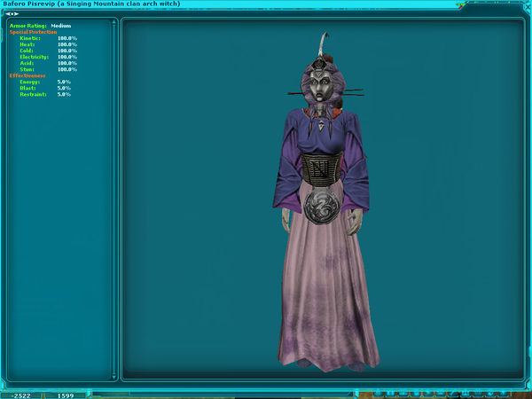The image size is (532, 399).
Task: Select the Effectiveness header
Action: (27, 75)
